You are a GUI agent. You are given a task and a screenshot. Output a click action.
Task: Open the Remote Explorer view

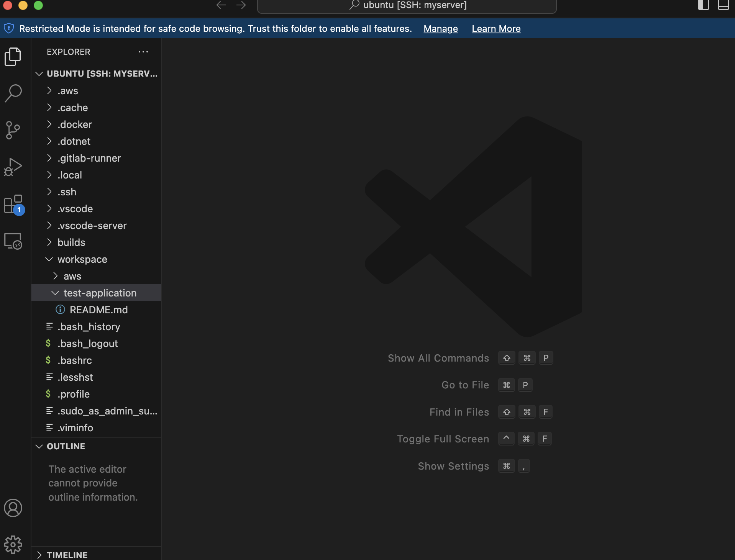[13, 241]
